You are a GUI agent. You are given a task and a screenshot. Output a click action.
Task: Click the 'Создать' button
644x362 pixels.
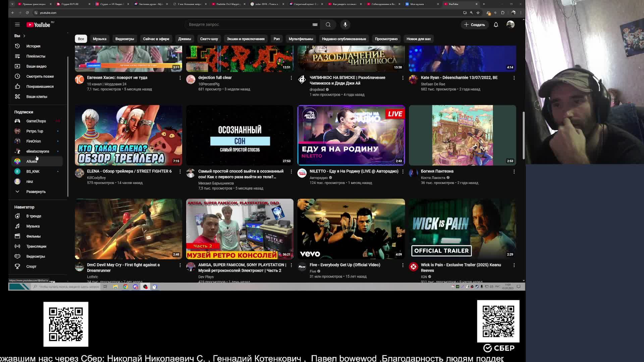(474, 24)
